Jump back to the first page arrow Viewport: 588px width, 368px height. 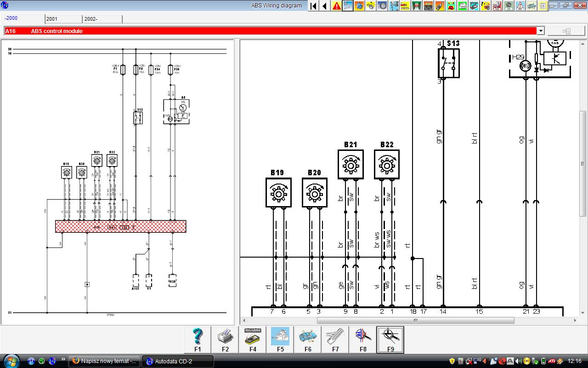313,6
